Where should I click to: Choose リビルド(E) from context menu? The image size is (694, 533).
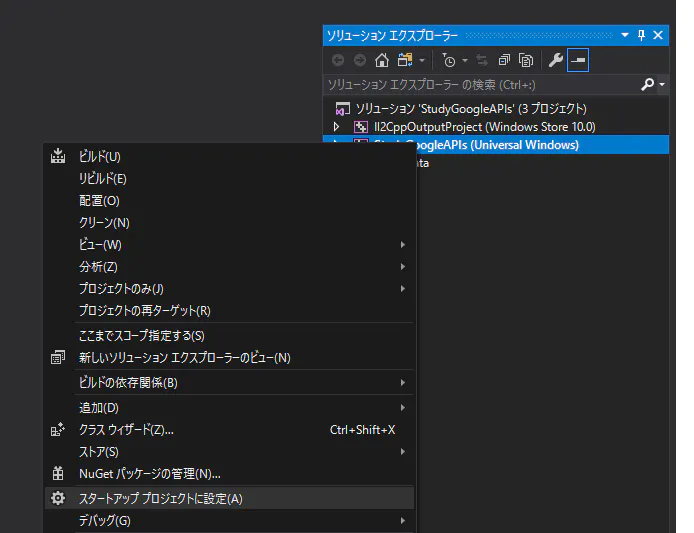click(229, 178)
